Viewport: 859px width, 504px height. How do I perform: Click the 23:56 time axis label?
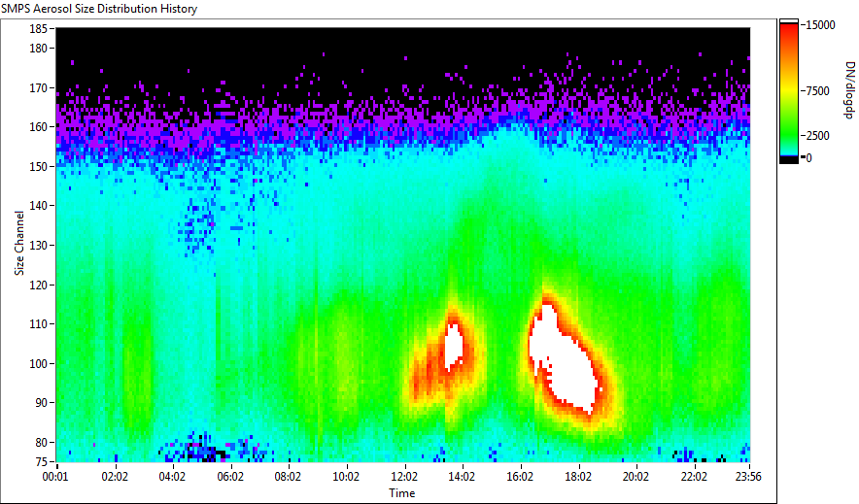pos(748,477)
